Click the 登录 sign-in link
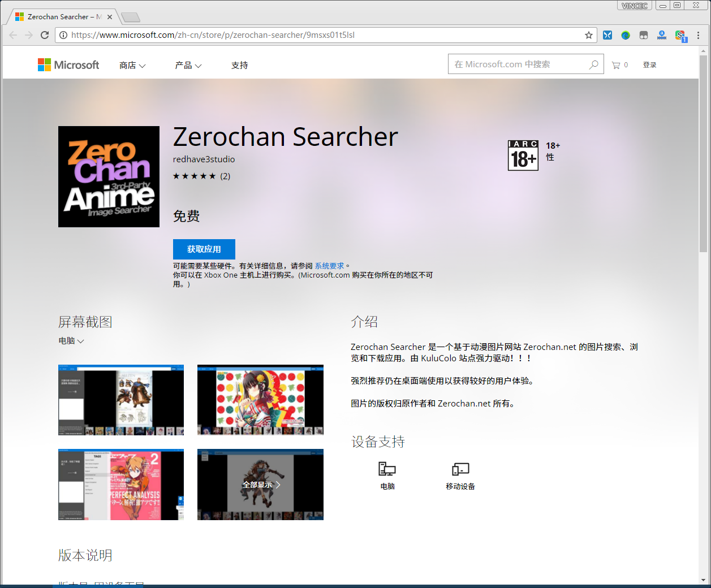The height and width of the screenshot is (588, 711). pos(650,65)
